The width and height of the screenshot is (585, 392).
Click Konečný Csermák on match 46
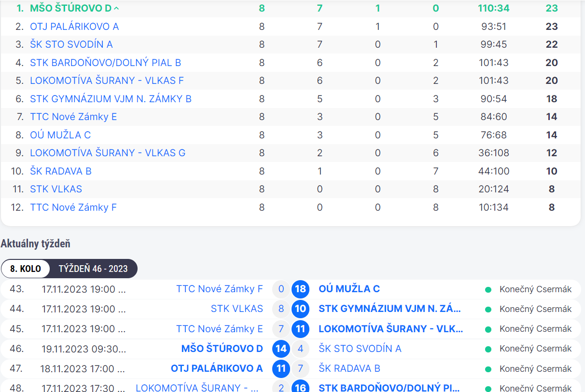point(535,349)
